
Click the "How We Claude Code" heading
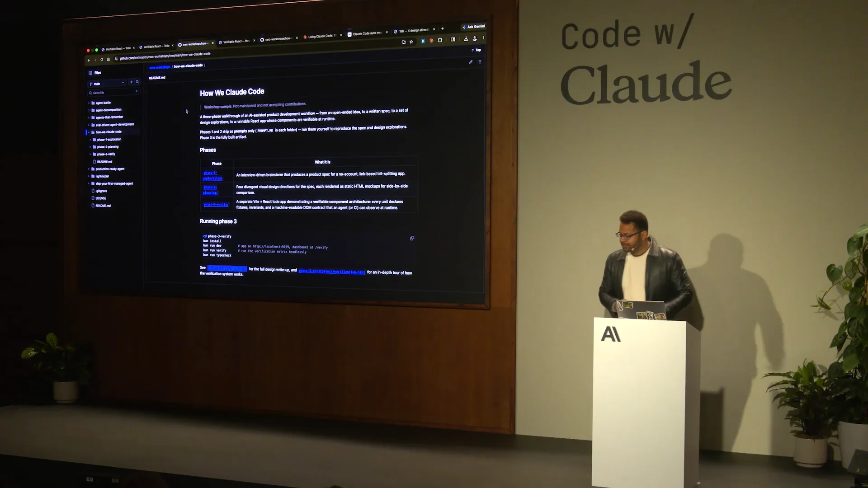coord(232,92)
